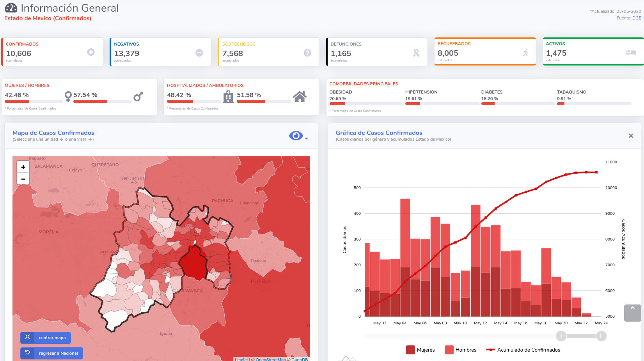Image resolution: width=644 pixels, height=361 pixels.
Task: Click the male symbol icon
Action: pyautogui.click(x=138, y=96)
